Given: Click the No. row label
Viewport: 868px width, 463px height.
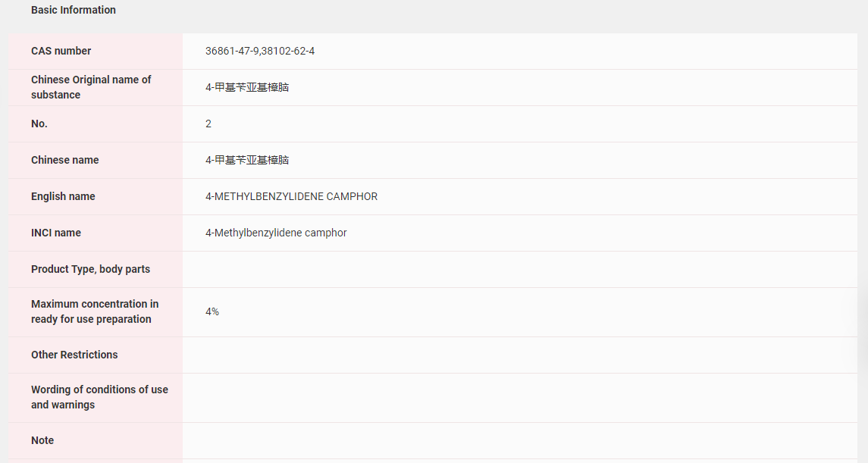Looking at the screenshot, I should point(39,124).
